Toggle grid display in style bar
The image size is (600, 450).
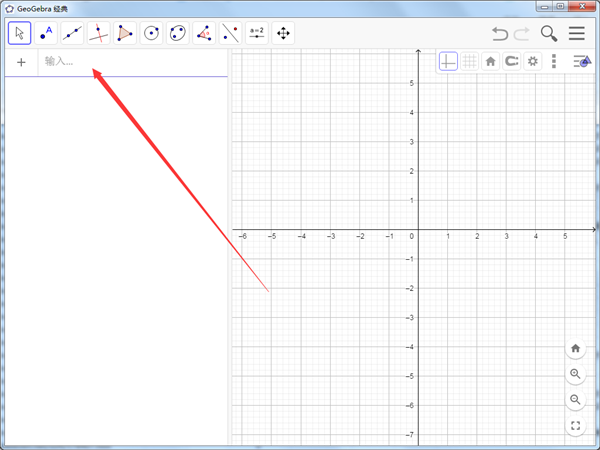pyautogui.click(x=470, y=61)
